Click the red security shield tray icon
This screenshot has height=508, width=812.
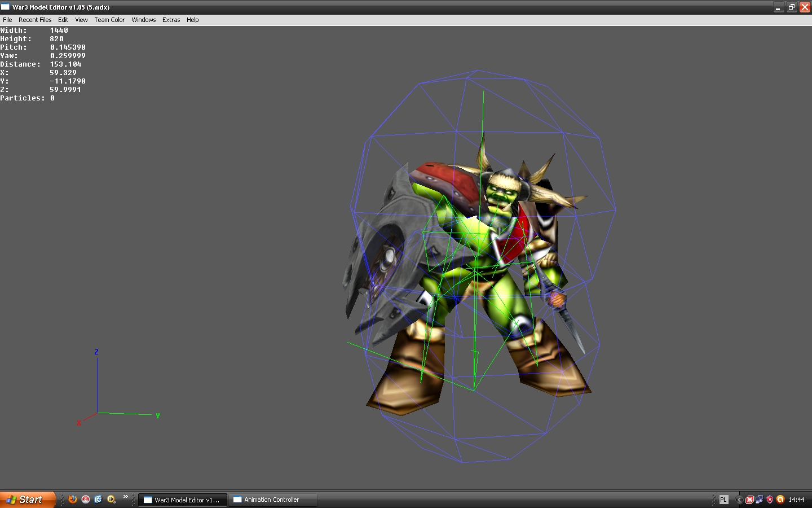770,500
